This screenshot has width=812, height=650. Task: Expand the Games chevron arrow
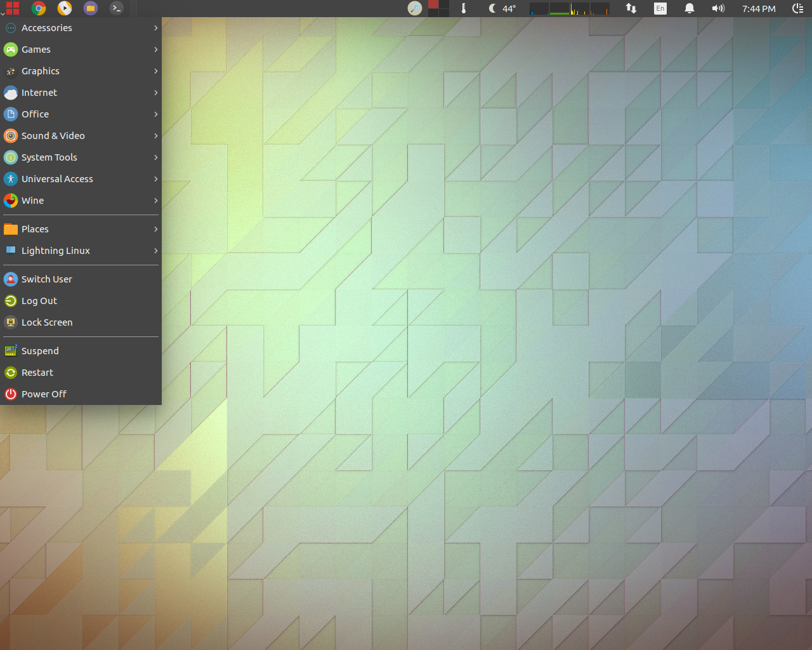[x=155, y=50]
